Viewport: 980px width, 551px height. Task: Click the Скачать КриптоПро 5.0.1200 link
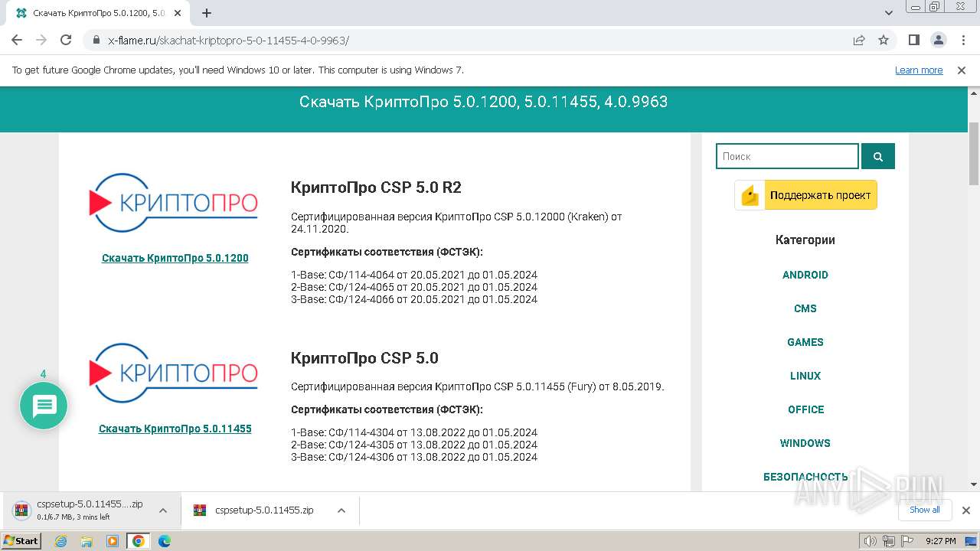[175, 258]
